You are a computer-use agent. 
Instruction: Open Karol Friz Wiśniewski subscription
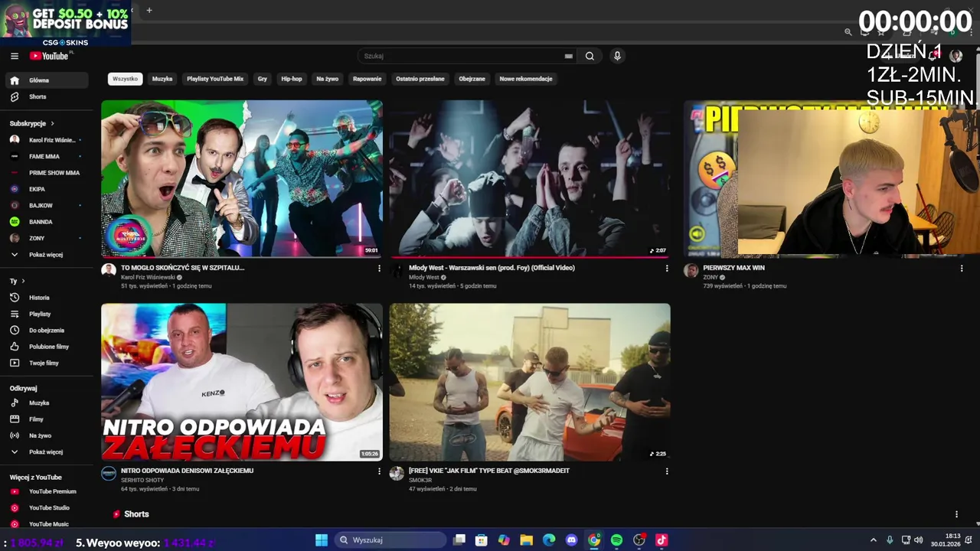coord(47,140)
